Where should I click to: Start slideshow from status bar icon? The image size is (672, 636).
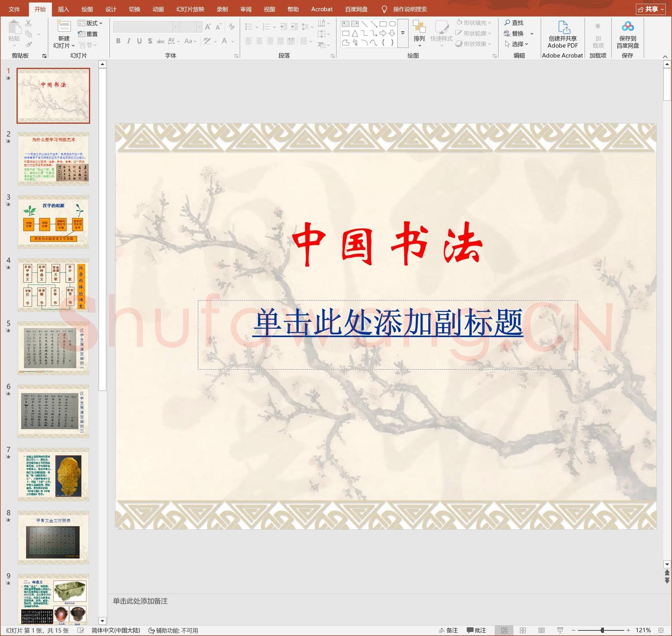tap(560, 630)
